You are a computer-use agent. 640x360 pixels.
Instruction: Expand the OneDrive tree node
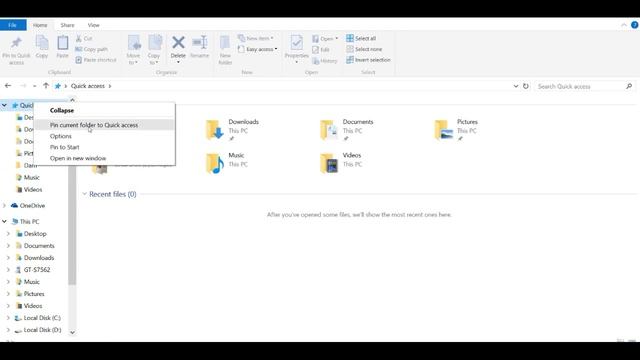point(4,205)
